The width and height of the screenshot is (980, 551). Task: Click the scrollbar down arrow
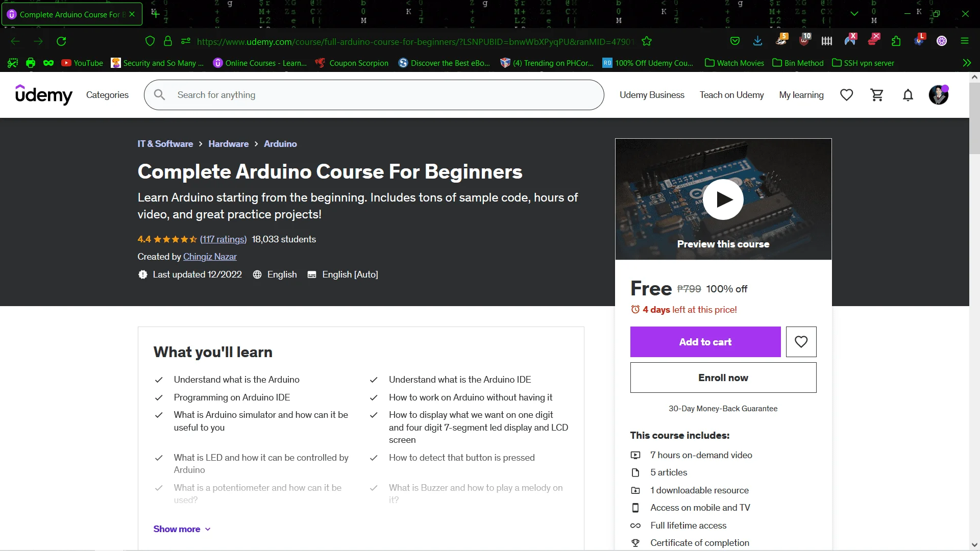(974, 545)
